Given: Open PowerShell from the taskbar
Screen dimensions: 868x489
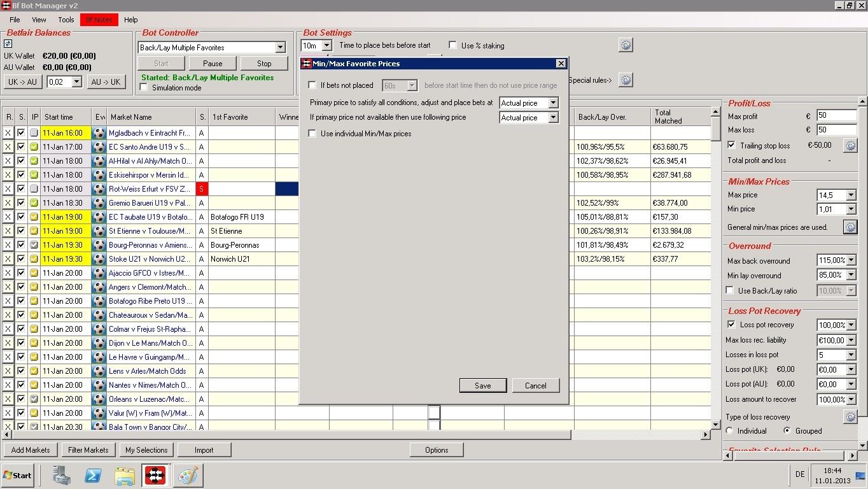Looking at the screenshot, I should click(x=93, y=475).
